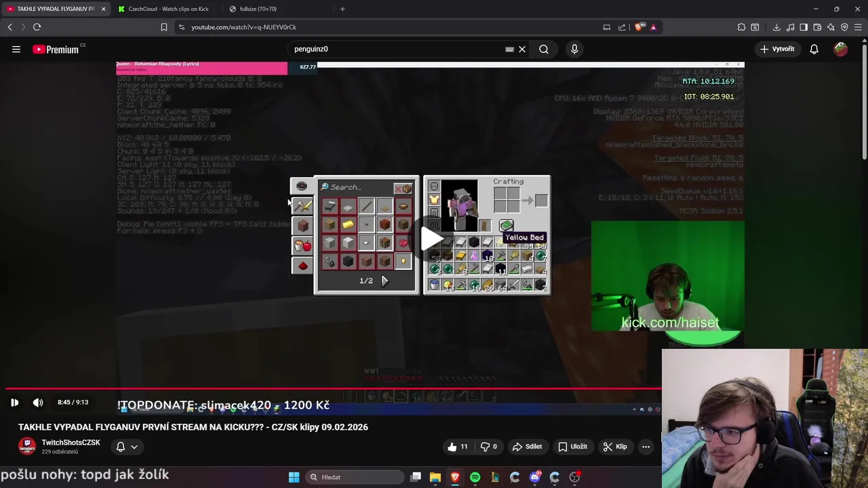Open a new browser tab
868x488 pixels.
tap(342, 9)
